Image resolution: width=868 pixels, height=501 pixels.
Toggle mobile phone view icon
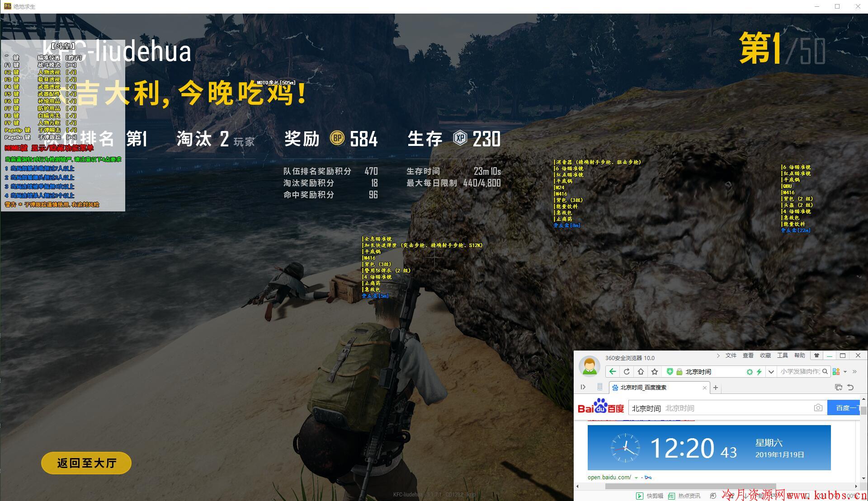(600, 387)
